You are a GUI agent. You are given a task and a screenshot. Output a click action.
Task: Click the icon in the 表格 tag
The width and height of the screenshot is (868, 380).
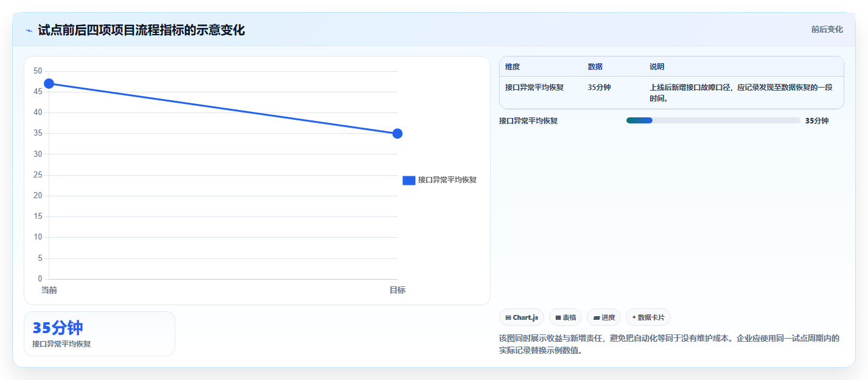pos(558,317)
